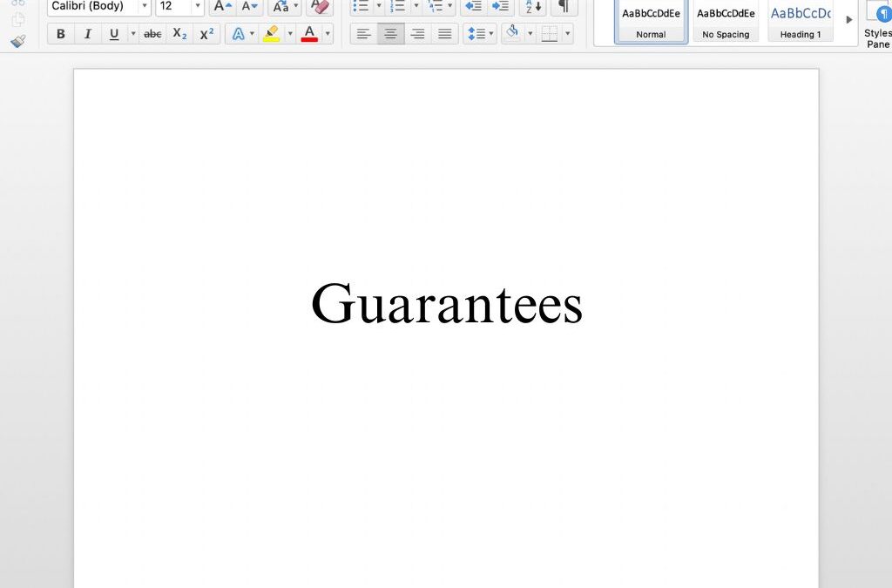Open bullet library dropdown arrow
This screenshot has width=892, height=588.
(x=379, y=7)
